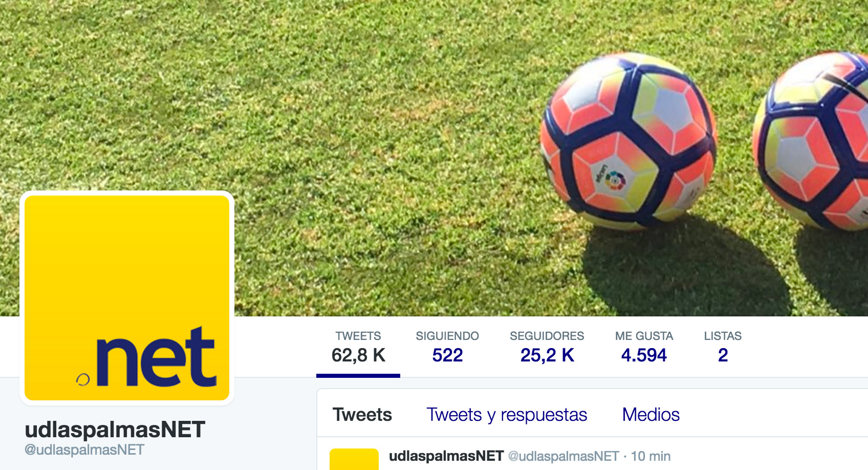
Task: Select the Tweets timeline tab
Action: (x=362, y=415)
